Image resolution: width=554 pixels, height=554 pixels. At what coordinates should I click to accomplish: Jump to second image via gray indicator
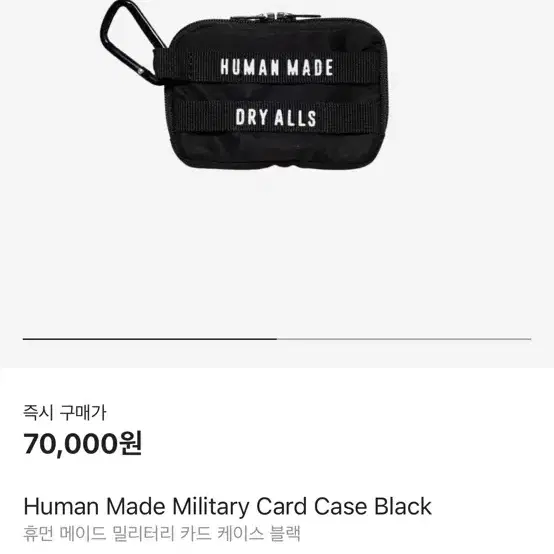point(404,339)
